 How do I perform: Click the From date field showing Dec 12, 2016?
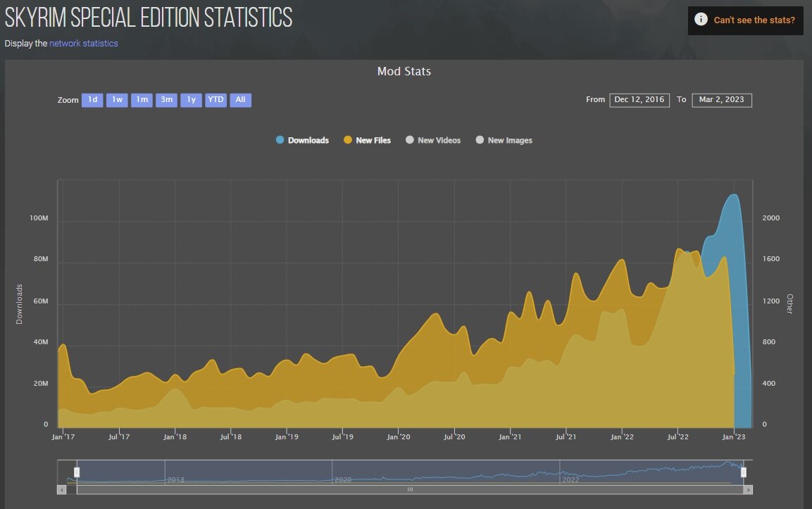(639, 100)
